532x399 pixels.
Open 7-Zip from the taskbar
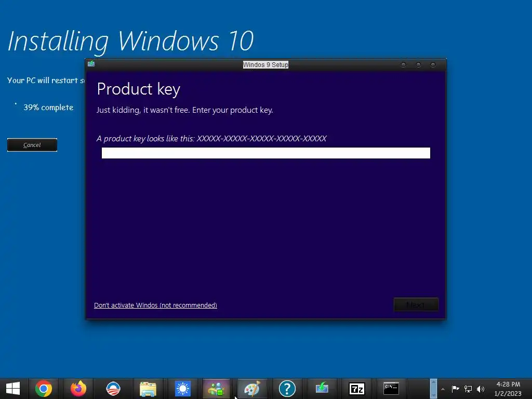tap(356, 389)
